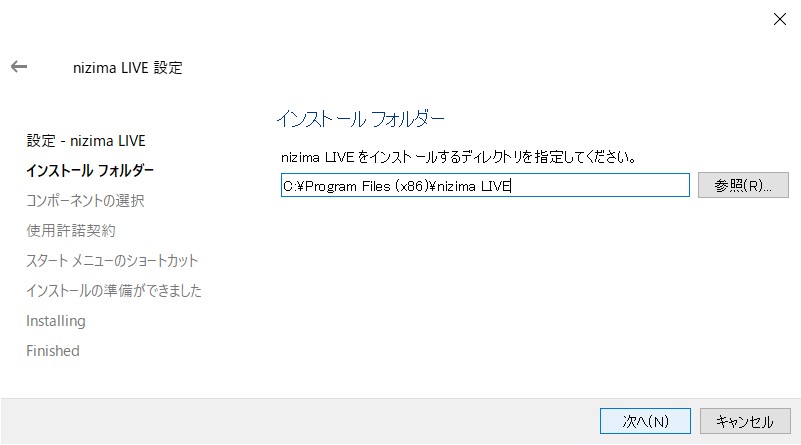801x445 pixels.
Task: Click the install directory instruction text
Action: pos(460,157)
